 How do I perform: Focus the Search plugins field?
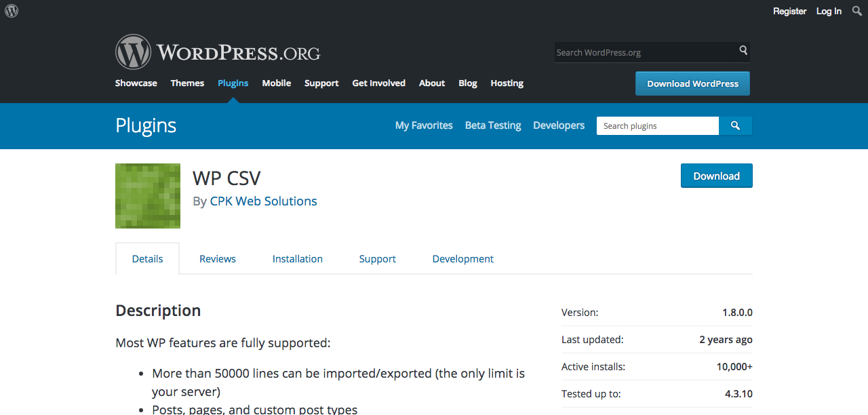click(x=658, y=126)
